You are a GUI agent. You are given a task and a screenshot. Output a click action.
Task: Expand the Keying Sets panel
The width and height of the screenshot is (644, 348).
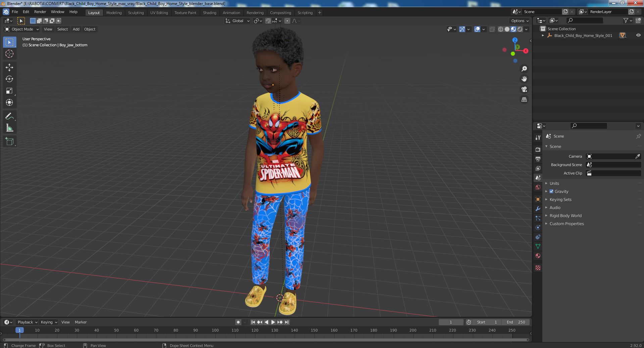coord(560,199)
